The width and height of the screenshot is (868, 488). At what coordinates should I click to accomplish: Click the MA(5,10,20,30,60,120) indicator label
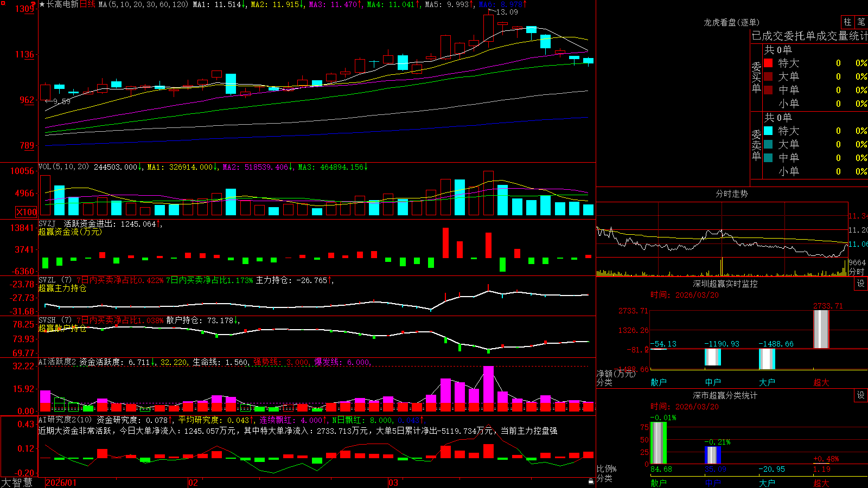(x=143, y=4)
